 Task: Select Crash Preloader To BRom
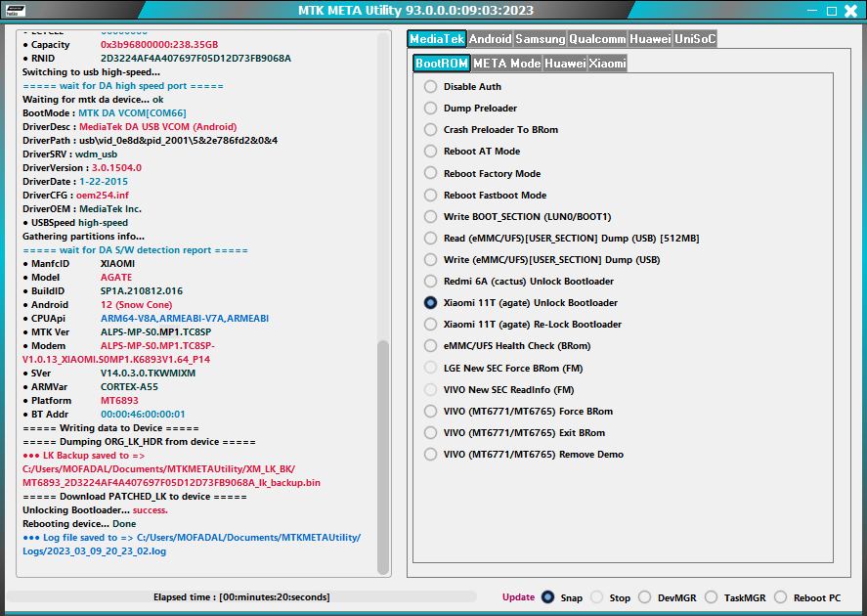click(x=430, y=130)
